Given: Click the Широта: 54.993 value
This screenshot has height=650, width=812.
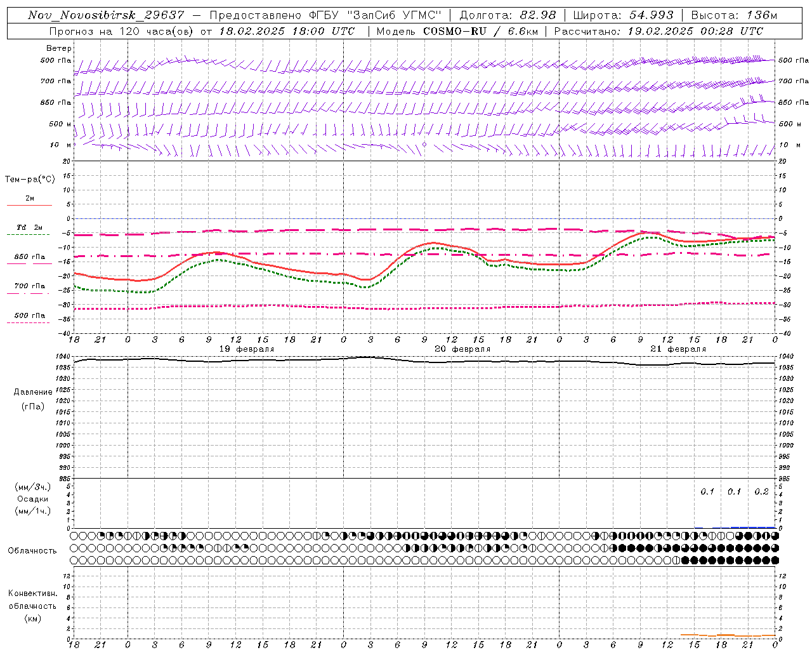Looking at the screenshot, I should [x=623, y=15].
